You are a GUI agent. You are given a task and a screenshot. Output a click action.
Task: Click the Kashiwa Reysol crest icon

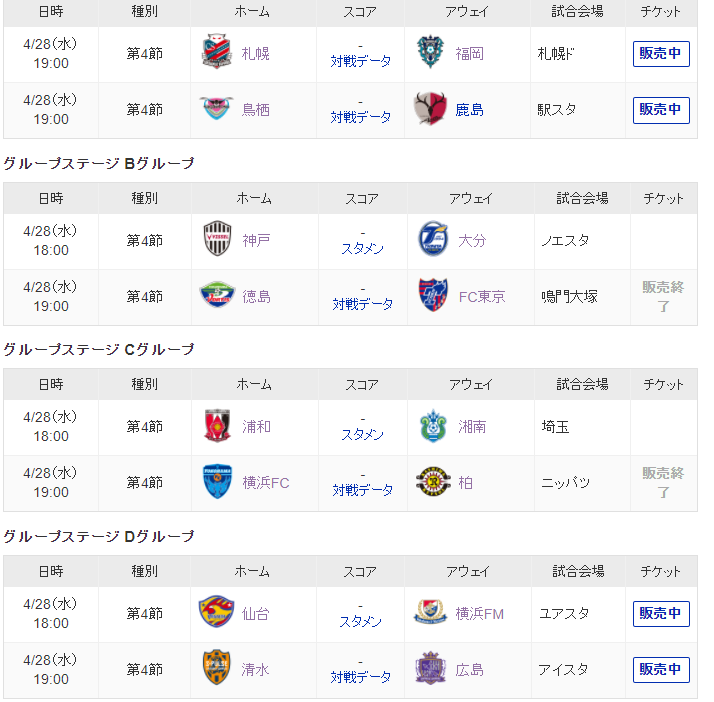tap(433, 481)
